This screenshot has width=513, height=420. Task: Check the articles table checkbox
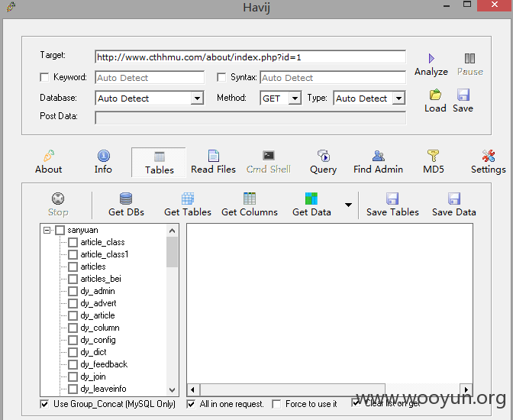[73, 267]
